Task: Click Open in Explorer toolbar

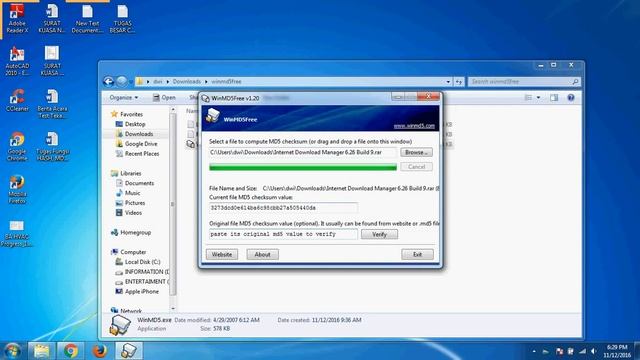Action: [x=164, y=98]
